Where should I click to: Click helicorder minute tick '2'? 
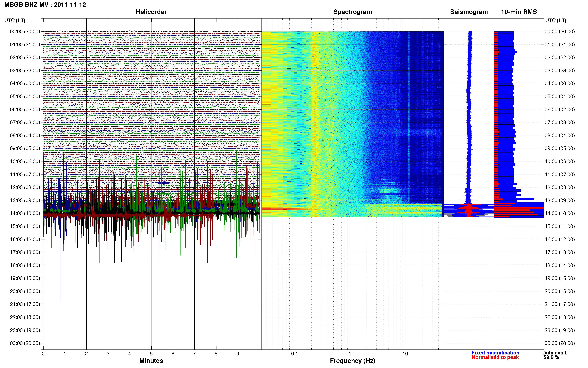[86, 354]
